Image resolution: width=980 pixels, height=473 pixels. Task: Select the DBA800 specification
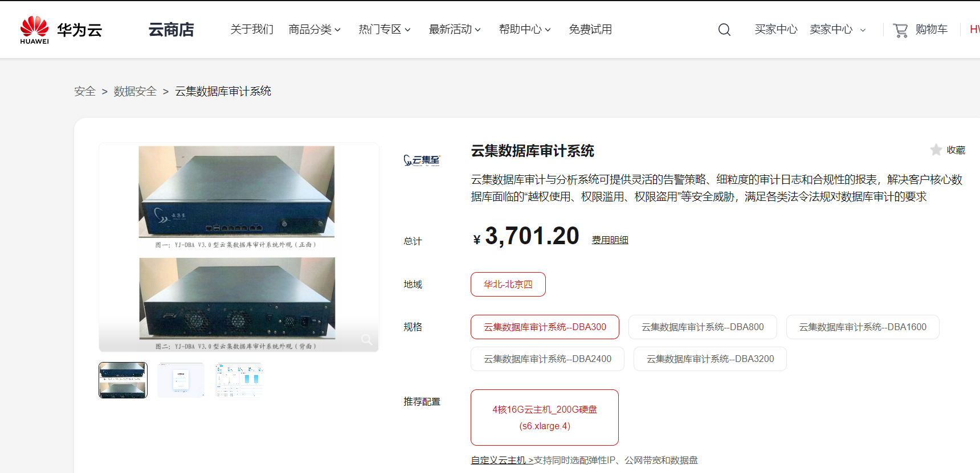(x=703, y=327)
